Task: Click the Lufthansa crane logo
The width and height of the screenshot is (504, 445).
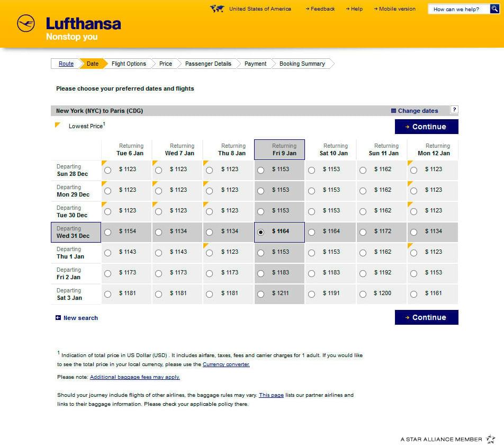Action: point(26,23)
